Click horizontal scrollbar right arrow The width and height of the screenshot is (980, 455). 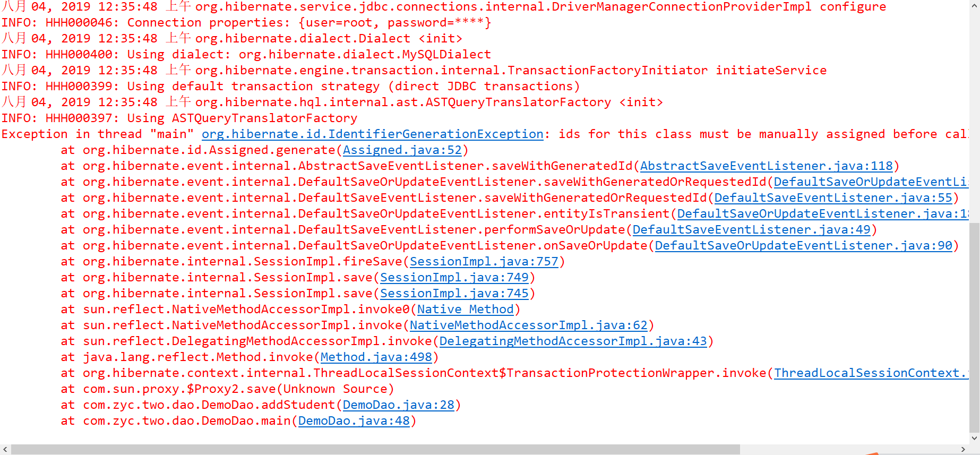click(963, 449)
